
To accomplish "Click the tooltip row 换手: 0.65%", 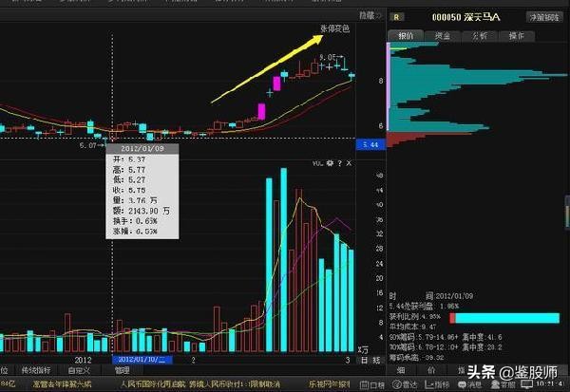I will point(135,221).
